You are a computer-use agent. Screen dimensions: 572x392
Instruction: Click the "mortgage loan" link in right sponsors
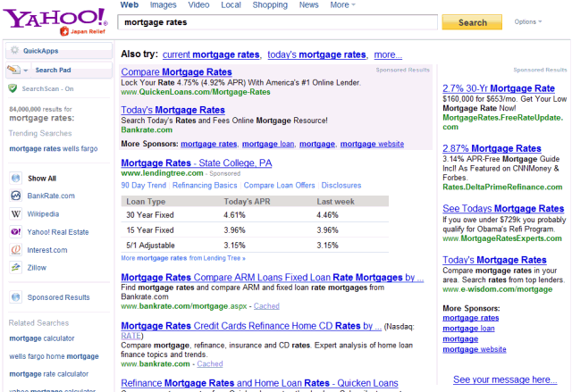coord(468,329)
